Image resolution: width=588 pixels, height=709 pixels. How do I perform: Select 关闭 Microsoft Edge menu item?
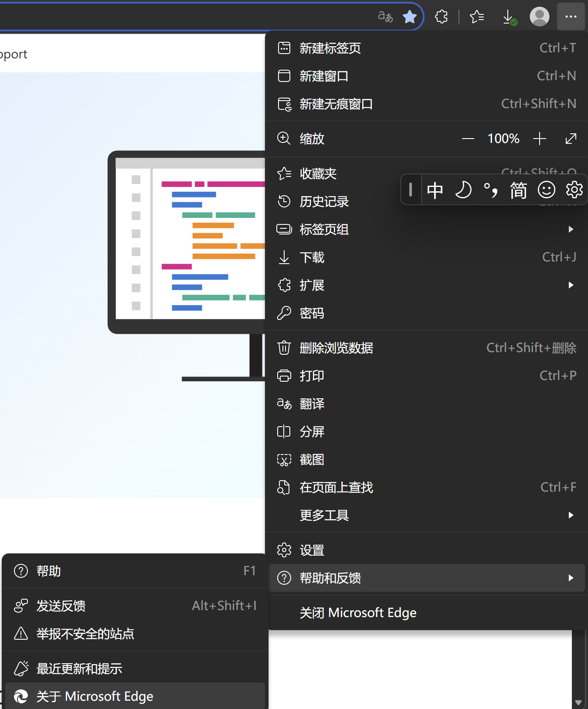click(x=427, y=613)
